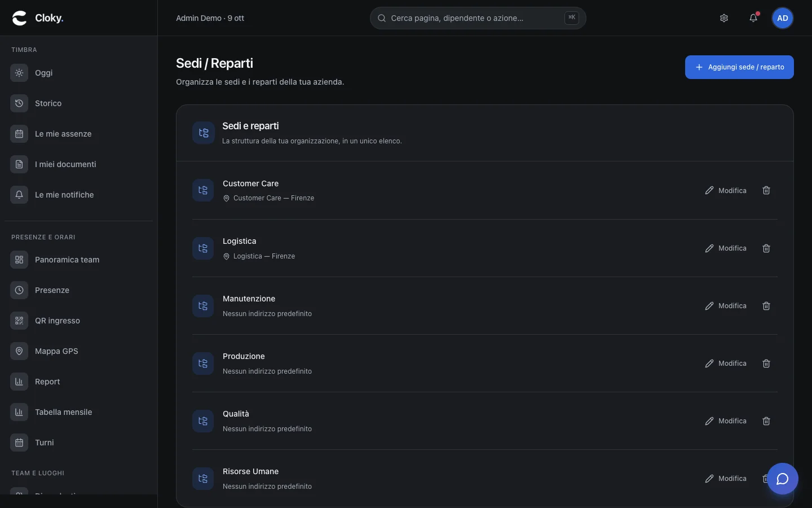This screenshot has width=812, height=508.
Task: Open Turni page
Action: [78, 443]
